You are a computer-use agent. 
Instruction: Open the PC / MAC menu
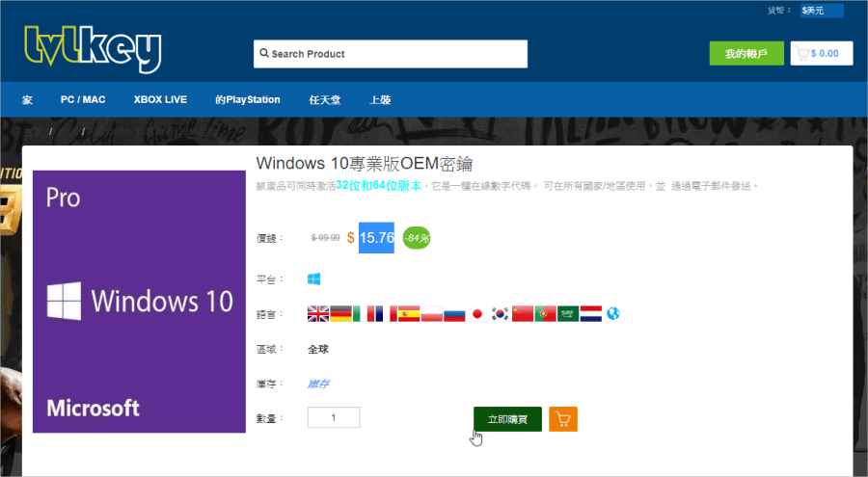(x=83, y=99)
